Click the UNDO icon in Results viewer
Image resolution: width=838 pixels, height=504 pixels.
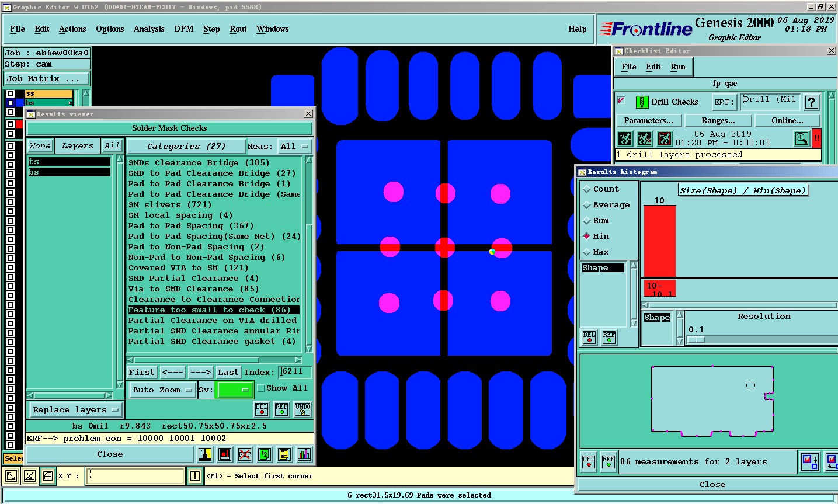(x=302, y=409)
